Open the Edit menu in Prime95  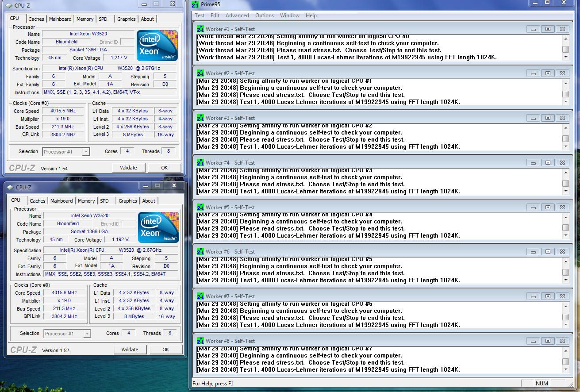pos(215,15)
